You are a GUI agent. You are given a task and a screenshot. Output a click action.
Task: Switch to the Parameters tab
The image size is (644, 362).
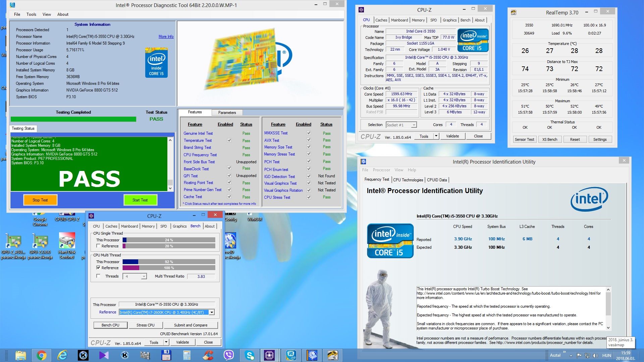point(227,113)
